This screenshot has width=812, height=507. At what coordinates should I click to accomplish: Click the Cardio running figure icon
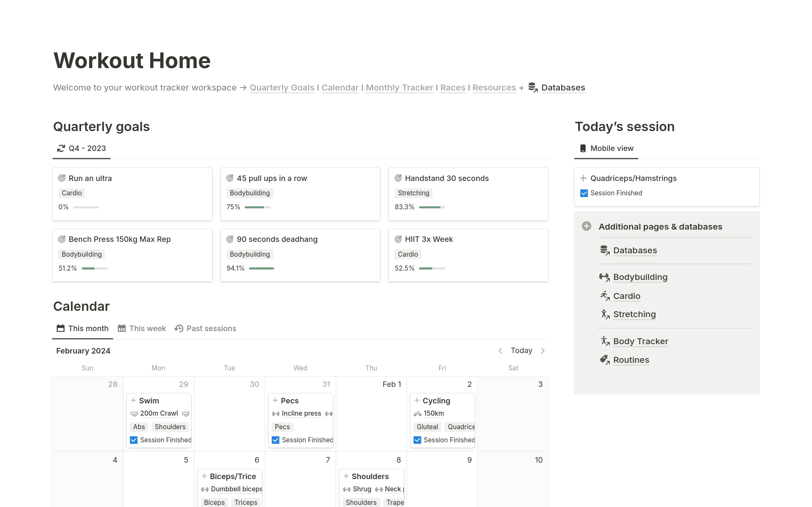point(604,296)
